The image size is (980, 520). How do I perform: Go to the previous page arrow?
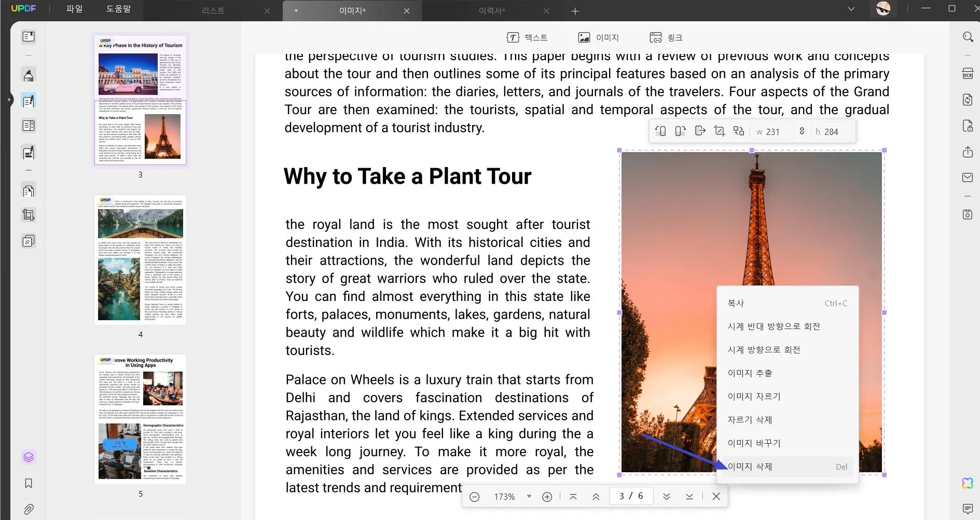(596, 497)
